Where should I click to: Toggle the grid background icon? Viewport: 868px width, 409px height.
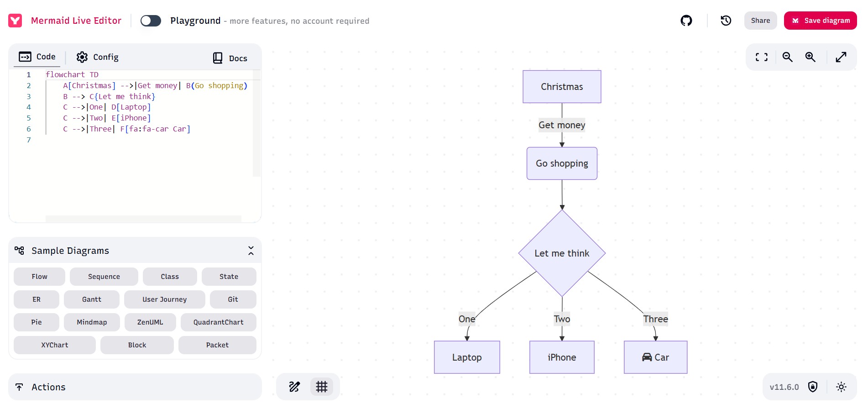(322, 387)
